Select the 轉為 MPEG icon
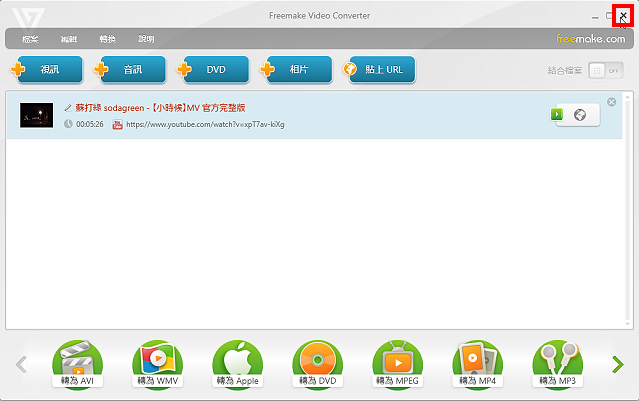The width and height of the screenshot is (639, 401). pyautogui.click(x=397, y=364)
